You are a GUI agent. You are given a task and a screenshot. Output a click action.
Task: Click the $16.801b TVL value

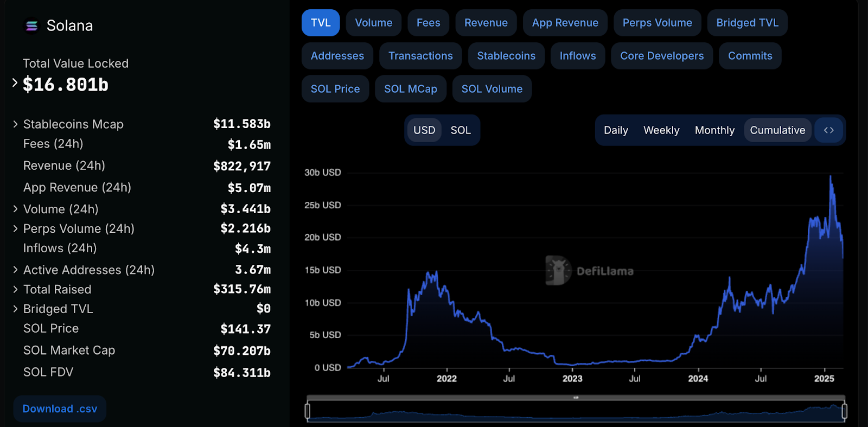(66, 85)
